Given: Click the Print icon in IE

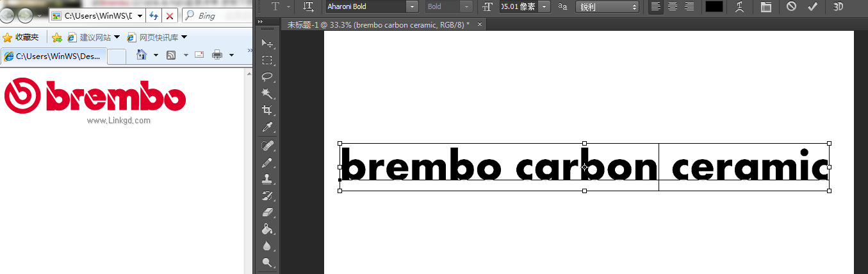Looking at the screenshot, I should (217, 55).
